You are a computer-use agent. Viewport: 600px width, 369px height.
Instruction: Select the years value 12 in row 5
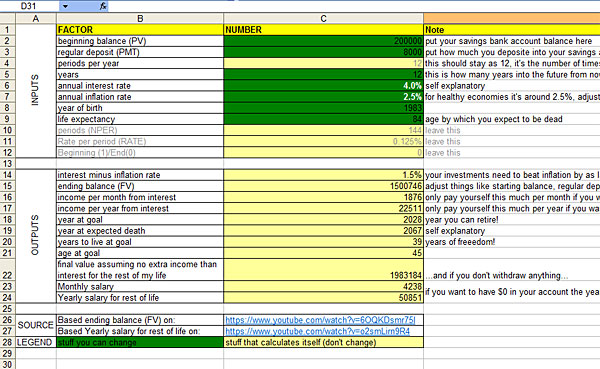coord(323,75)
